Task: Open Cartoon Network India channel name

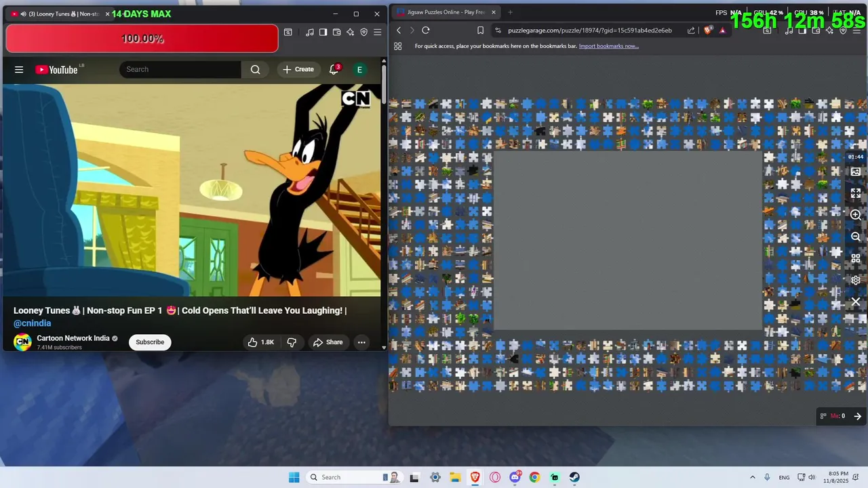Action: click(x=73, y=338)
